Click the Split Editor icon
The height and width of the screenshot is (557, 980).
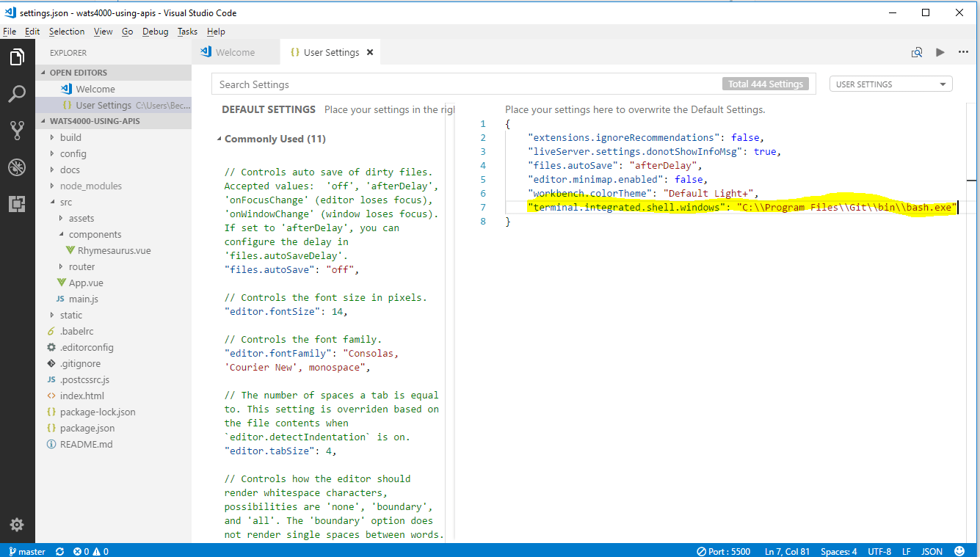[916, 52]
